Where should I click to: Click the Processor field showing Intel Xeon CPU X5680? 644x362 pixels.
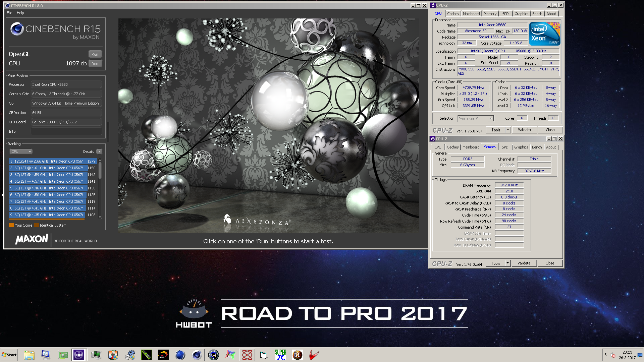(x=66, y=84)
